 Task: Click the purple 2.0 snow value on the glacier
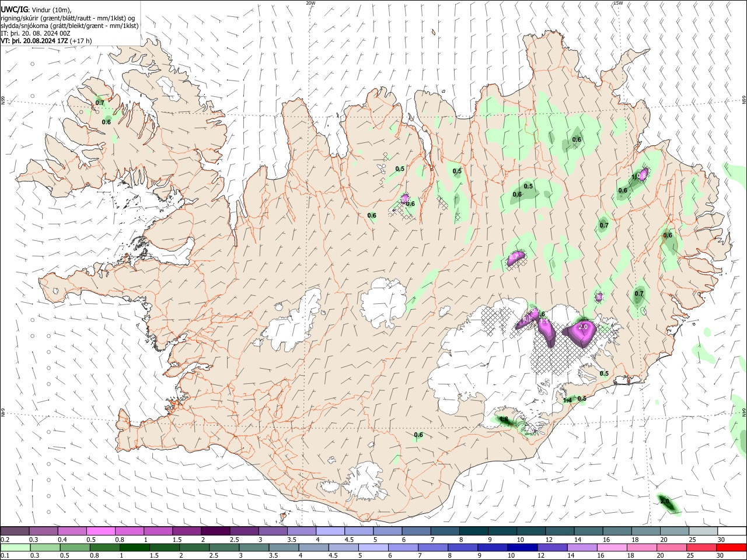583,327
